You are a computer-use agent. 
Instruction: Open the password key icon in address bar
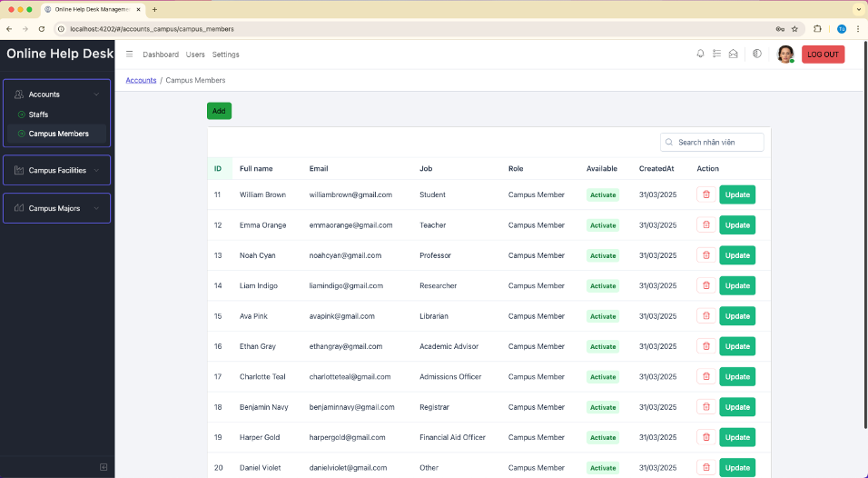coord(779,29)
